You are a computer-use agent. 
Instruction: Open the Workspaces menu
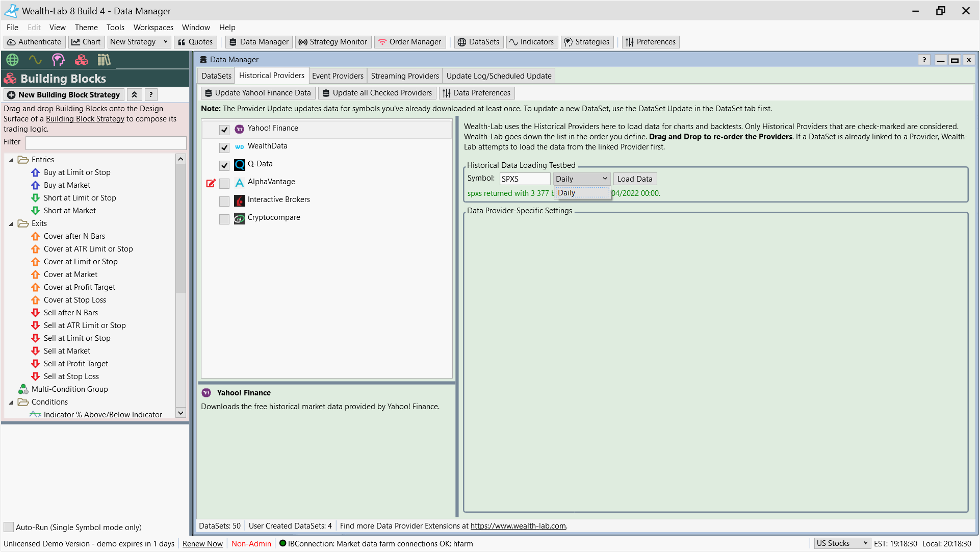(153, 28)
